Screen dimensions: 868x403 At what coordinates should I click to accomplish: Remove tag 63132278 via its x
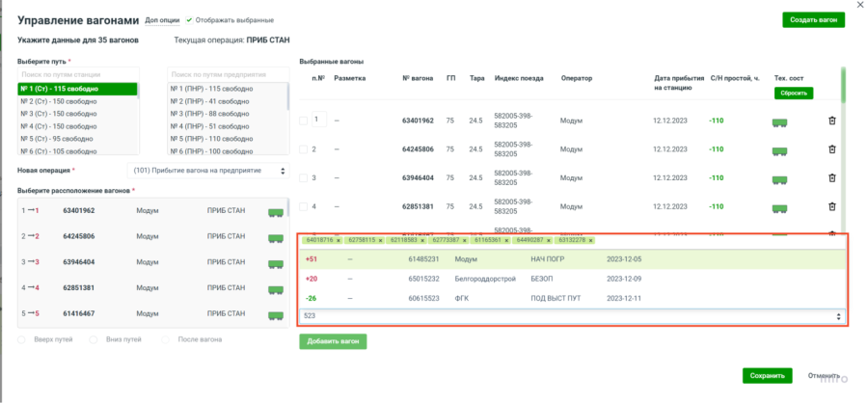click(588, 240)
